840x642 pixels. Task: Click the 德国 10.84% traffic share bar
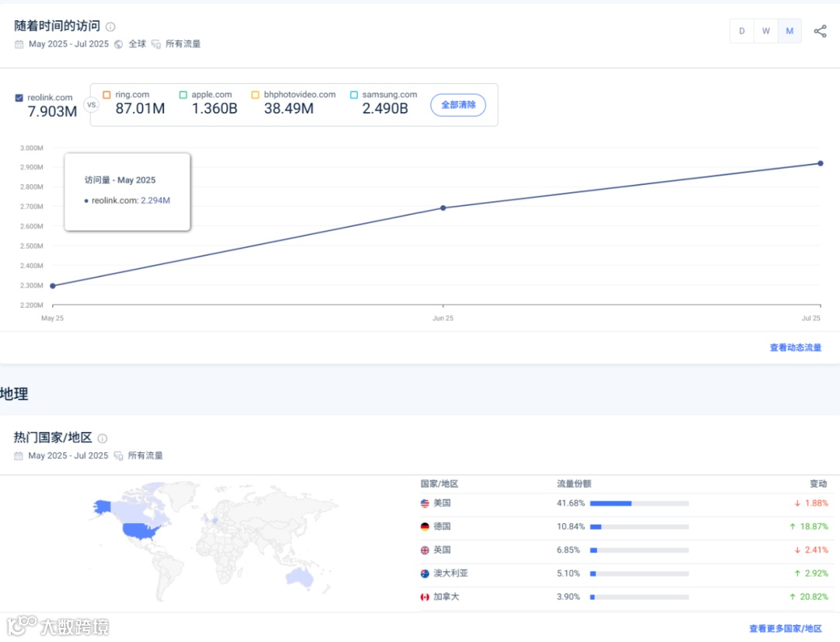639,527
